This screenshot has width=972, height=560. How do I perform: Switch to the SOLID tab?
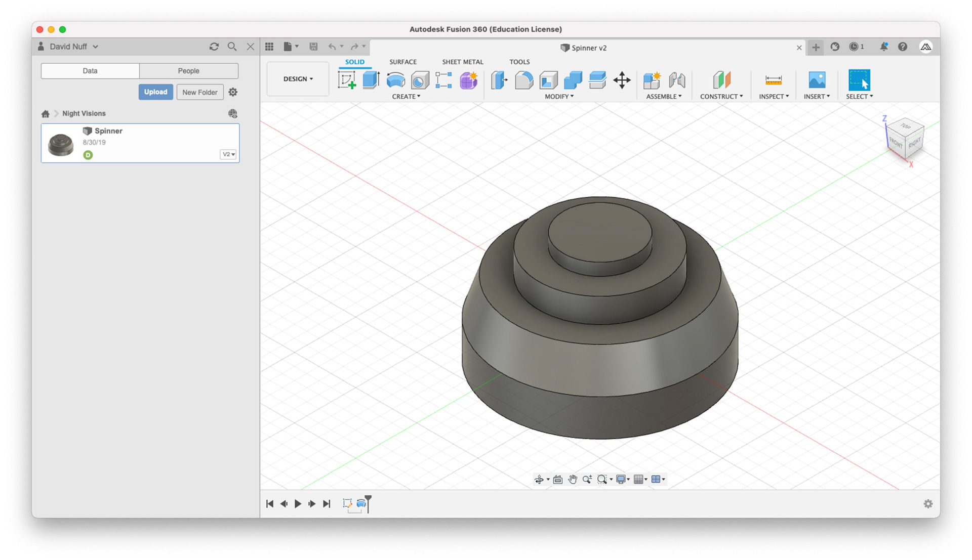(x=354, y=62)
